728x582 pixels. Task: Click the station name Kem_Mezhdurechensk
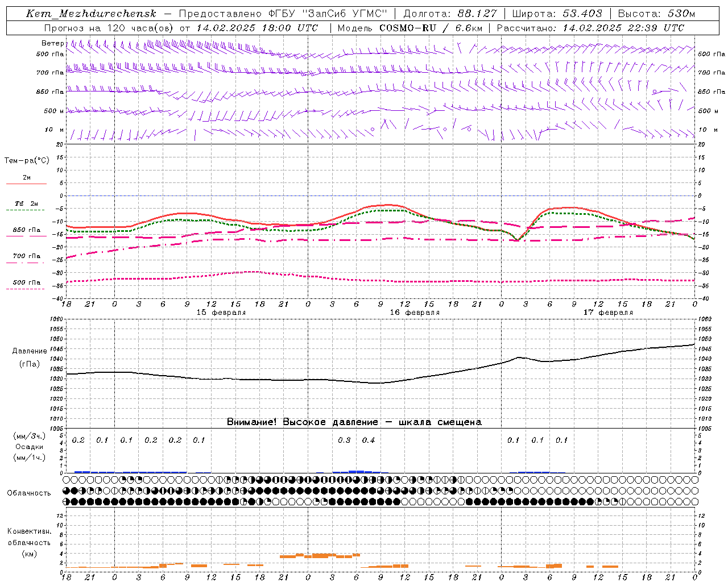click(x=91, y=14)
